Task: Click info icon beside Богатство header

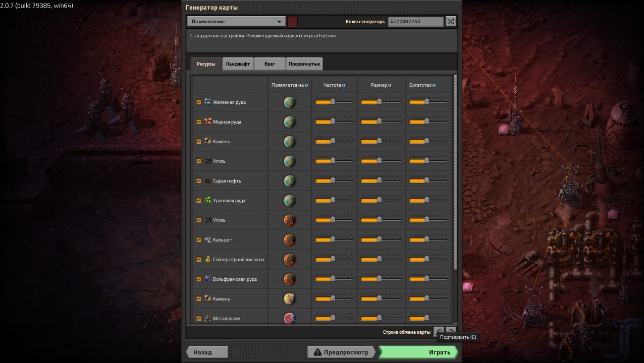Action: point(434,85)
